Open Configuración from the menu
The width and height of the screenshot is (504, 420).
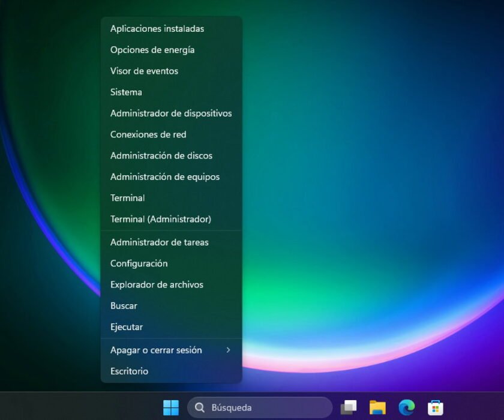(x=172, y=263)
